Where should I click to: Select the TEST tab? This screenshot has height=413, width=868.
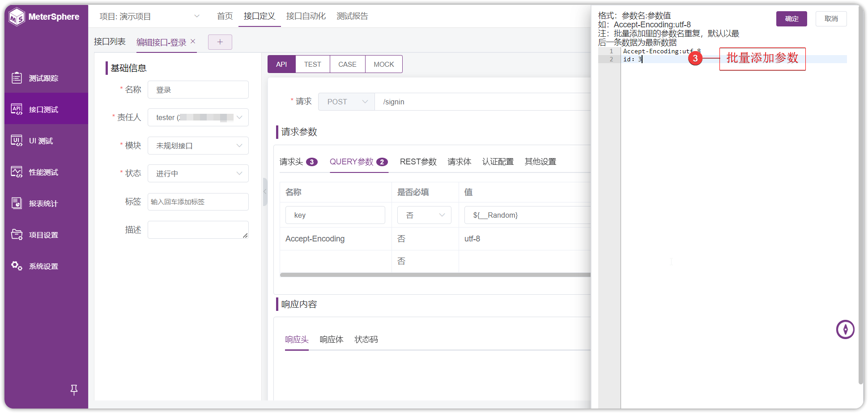point(312,64)
